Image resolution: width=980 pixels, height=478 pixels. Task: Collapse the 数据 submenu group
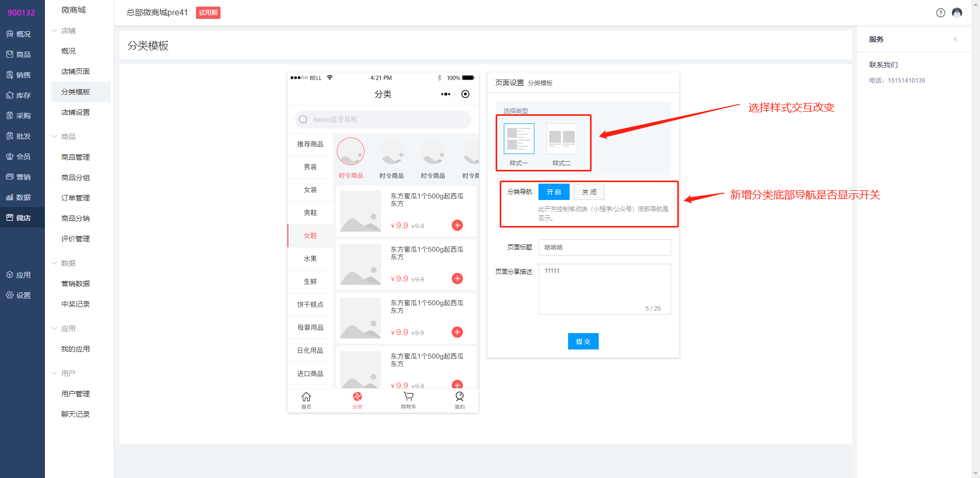[x=55, y=263]
